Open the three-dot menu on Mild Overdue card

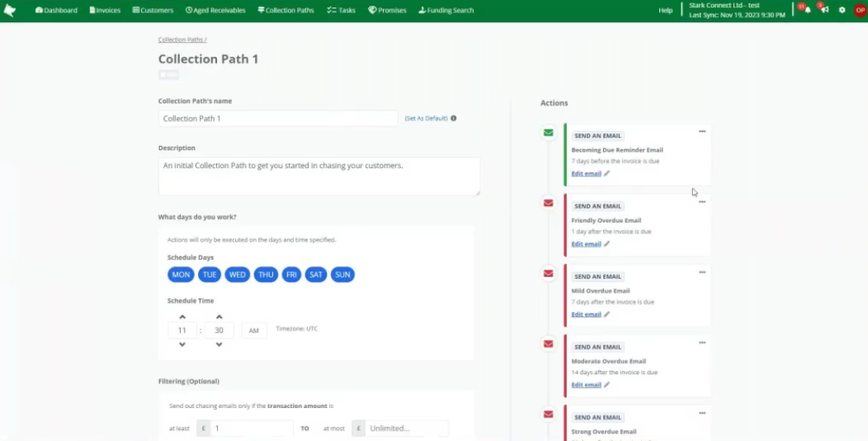point(702,272)
